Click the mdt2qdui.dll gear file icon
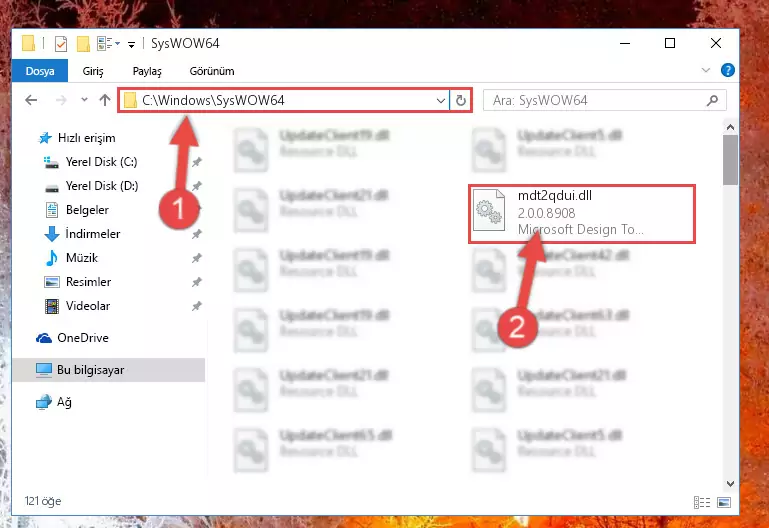 pos(489,210)
